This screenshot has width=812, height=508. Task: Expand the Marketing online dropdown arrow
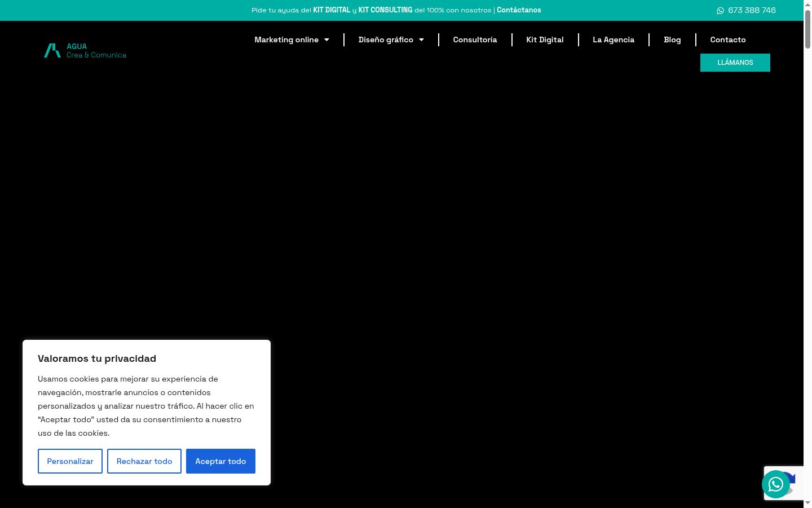[326, 40]
